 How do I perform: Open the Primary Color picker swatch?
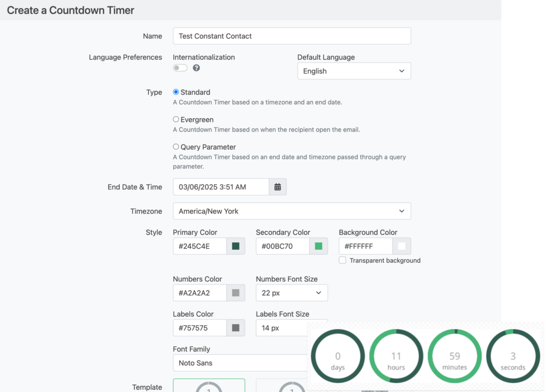[x=236, y=246]
